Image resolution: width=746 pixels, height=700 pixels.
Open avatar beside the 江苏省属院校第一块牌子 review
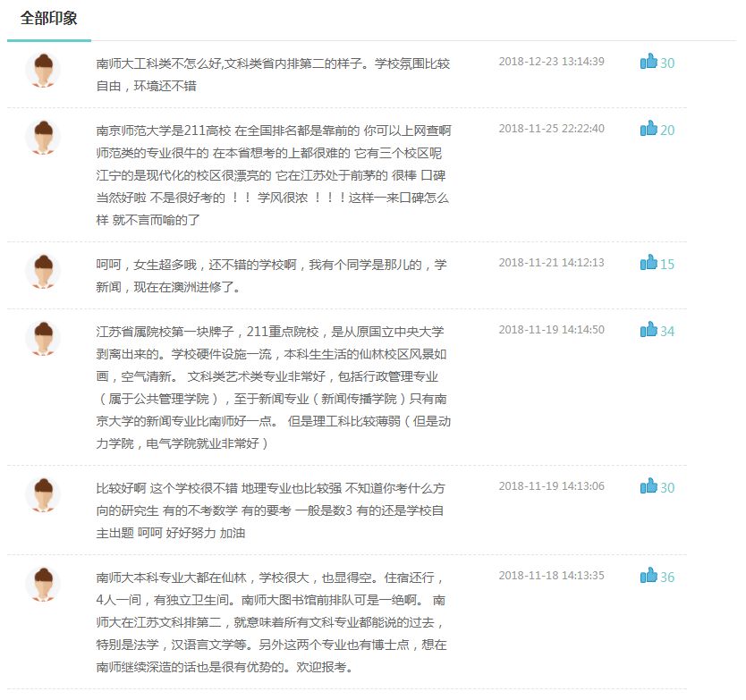pyautogui.click(x=43, y=339)
